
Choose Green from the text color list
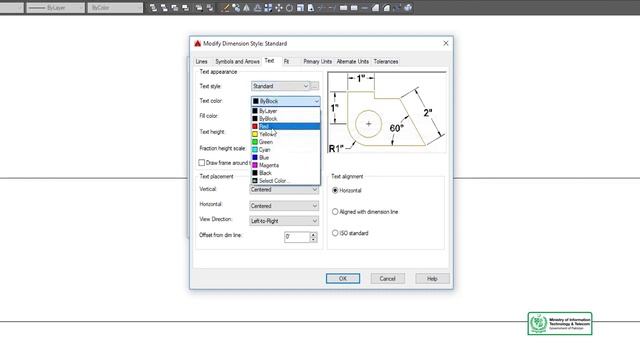tap(285, 142)
